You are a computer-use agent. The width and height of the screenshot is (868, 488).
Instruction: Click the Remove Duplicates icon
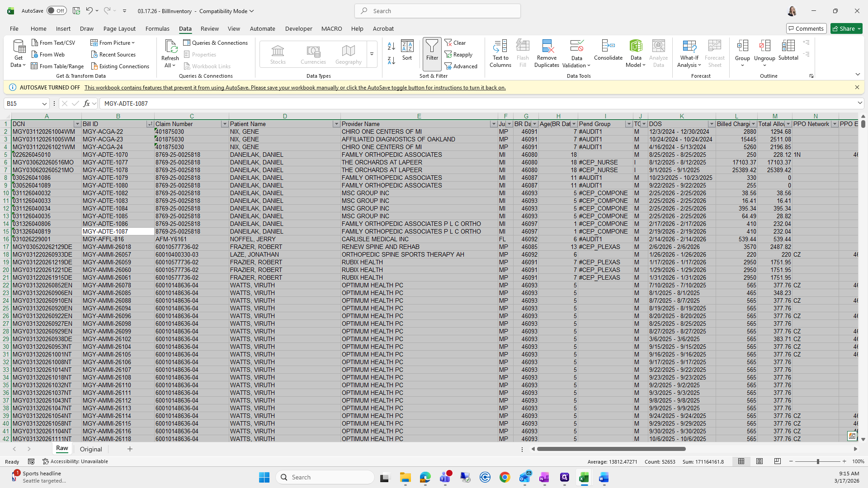click(547, 47)
